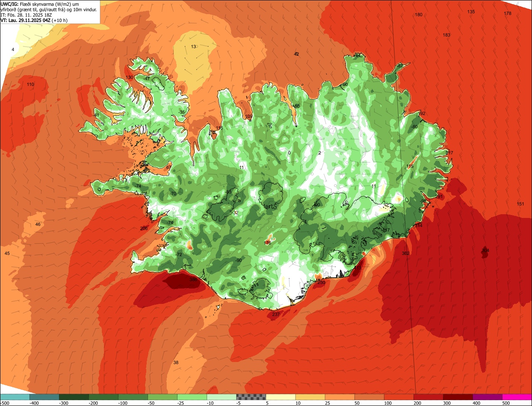The height and width of the screenshot is (406, 532).
Task: Click the map value '-35' on the Westfjords
Action: point(182,112)
